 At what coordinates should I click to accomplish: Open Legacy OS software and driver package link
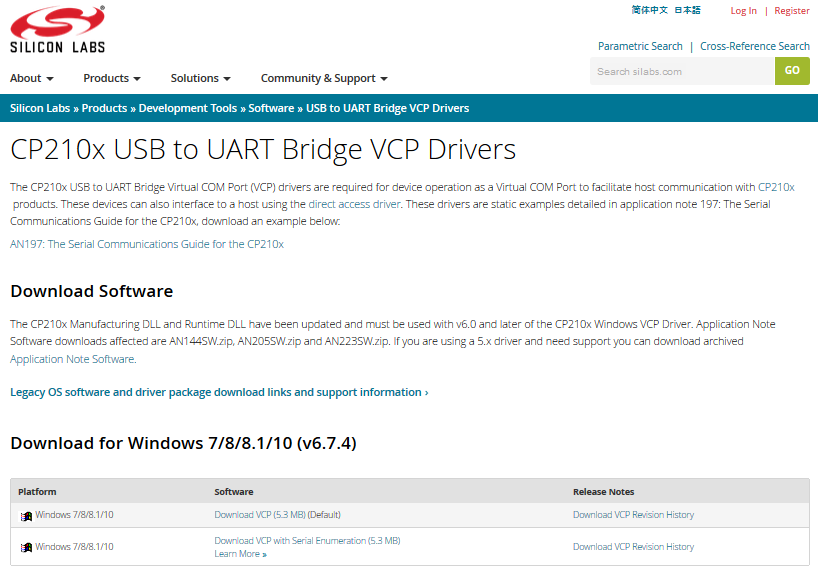click(219, 392)
